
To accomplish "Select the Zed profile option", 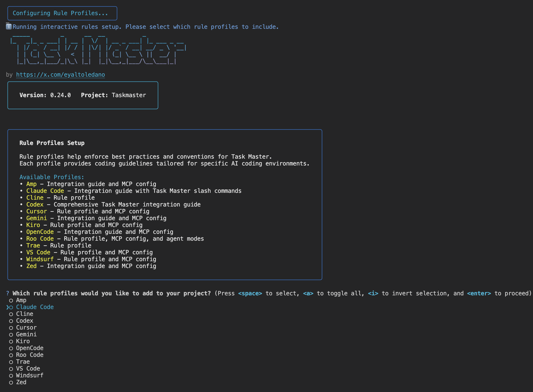I will click(11, 382).
